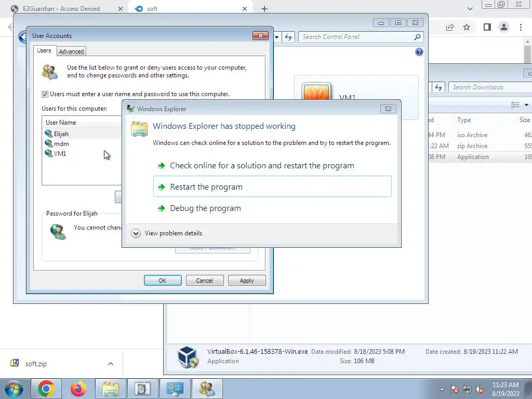The width and height of the screenshot is (532, 399).
Task: Switch to the Advanced tab in User Accounts
Action: coord(71,51)
